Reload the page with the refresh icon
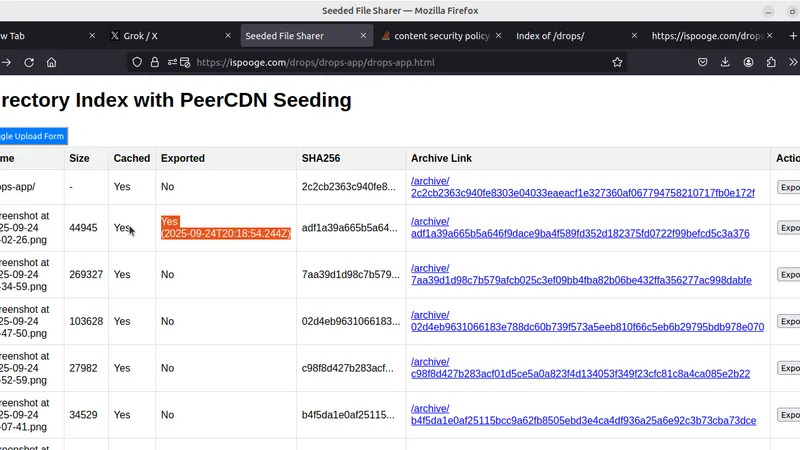The height and width of the screenshot is (450, 800). [29, 62]
